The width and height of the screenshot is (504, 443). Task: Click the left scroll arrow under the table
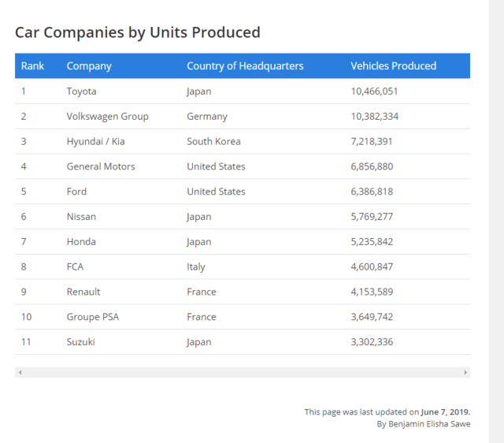pyautogui.click(x=20, y=372)
